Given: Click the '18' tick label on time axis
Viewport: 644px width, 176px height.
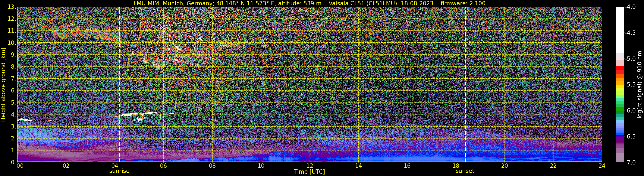Looking at the screenshot, I should (456, 166).
